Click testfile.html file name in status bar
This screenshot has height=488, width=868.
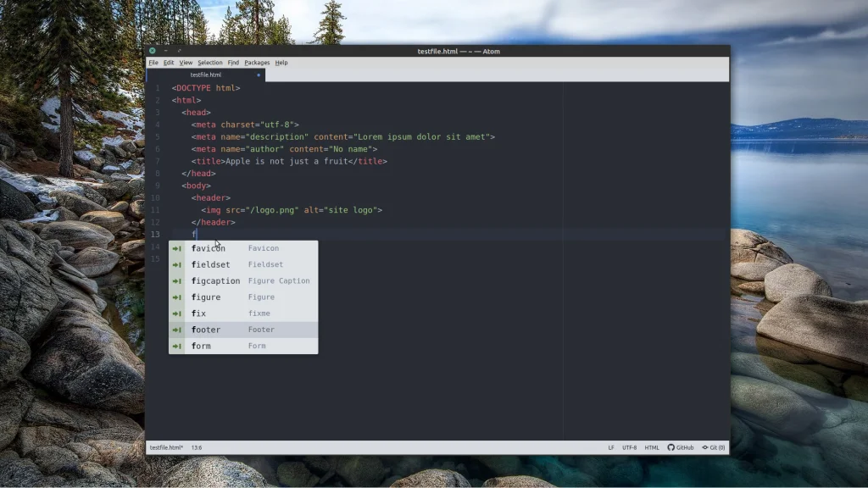click(166, 447)
